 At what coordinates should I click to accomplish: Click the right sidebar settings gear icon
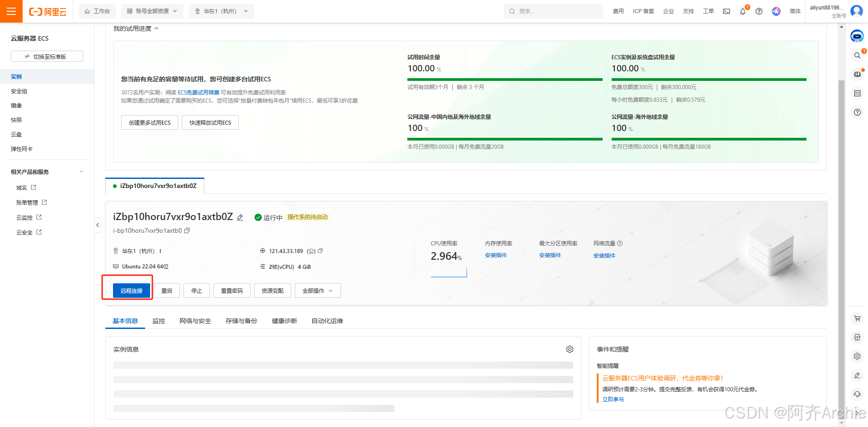point(857,357)
